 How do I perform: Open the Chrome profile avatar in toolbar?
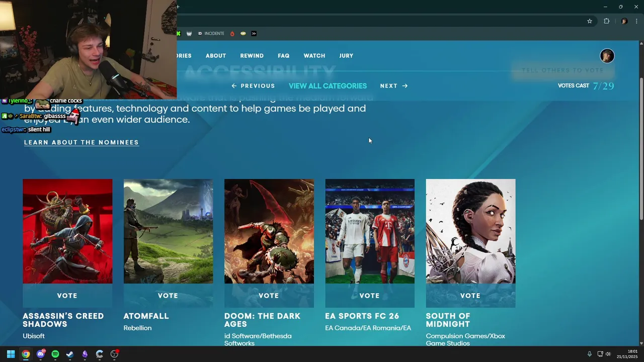coord(624,21)
